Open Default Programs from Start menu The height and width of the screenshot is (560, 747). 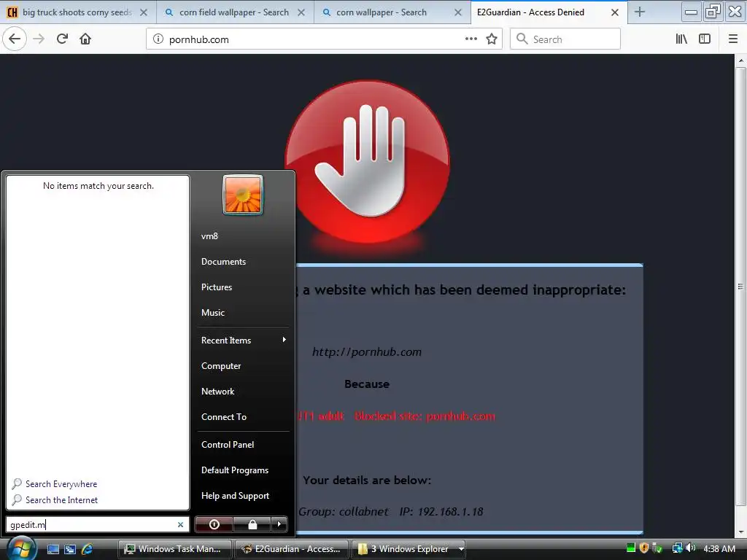[x=235, y=470]
